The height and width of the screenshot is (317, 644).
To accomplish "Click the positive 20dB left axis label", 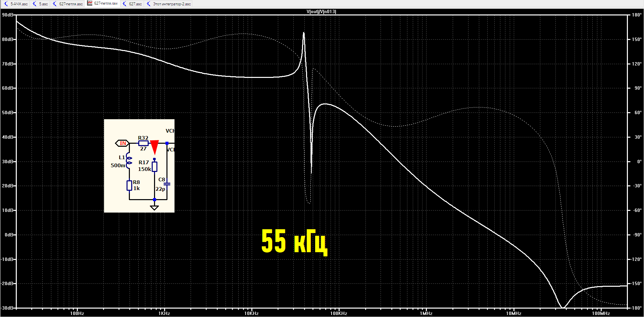I will (8, 186).
